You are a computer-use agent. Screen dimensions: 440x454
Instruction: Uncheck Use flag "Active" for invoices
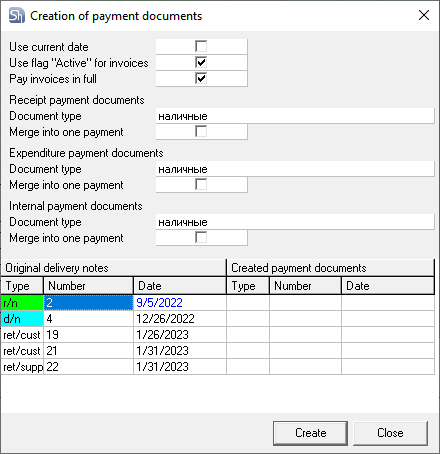pos(201,62)
